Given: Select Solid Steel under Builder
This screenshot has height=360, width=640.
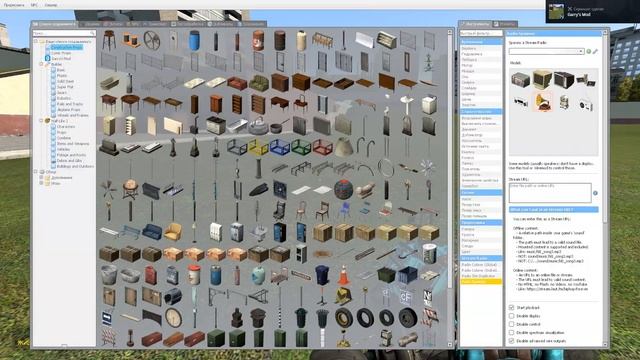Looking at the screenshot, I should 65,81.
